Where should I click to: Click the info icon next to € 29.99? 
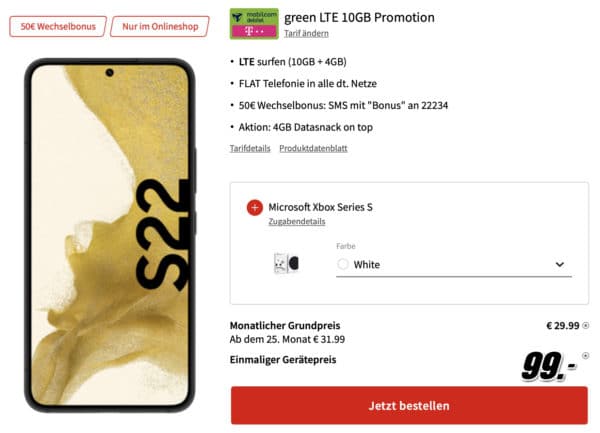tap(585, 326)
